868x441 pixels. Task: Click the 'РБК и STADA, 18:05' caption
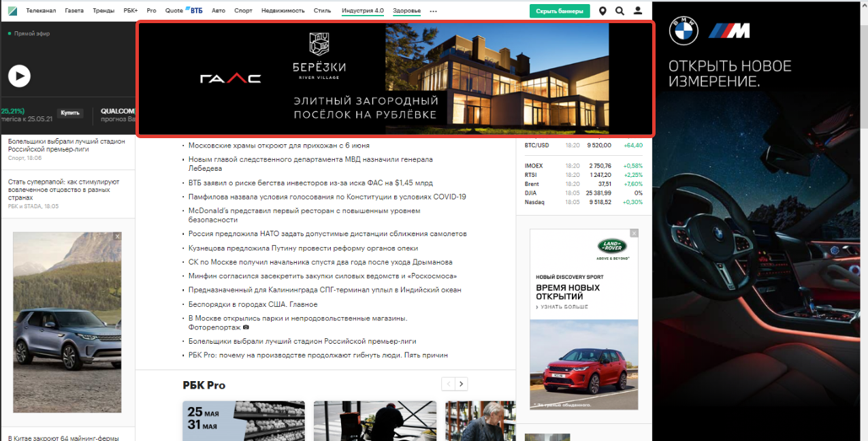[x=33, y=206]
